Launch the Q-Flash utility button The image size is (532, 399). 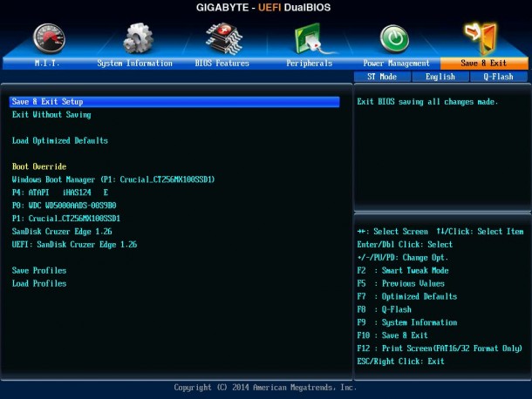[x=498, y=77]
